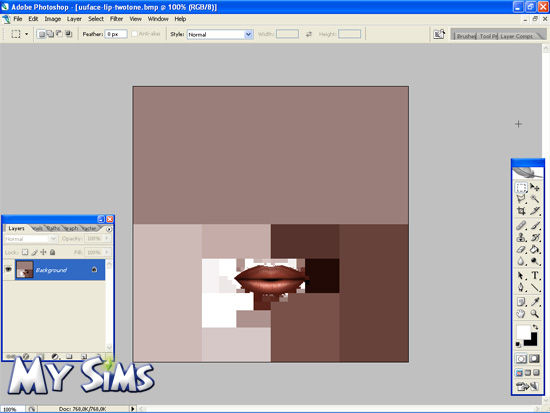Viewport: 550px width, 413px height.
Task: Select the Eyedropper tool
Action: tap(535, 301)
